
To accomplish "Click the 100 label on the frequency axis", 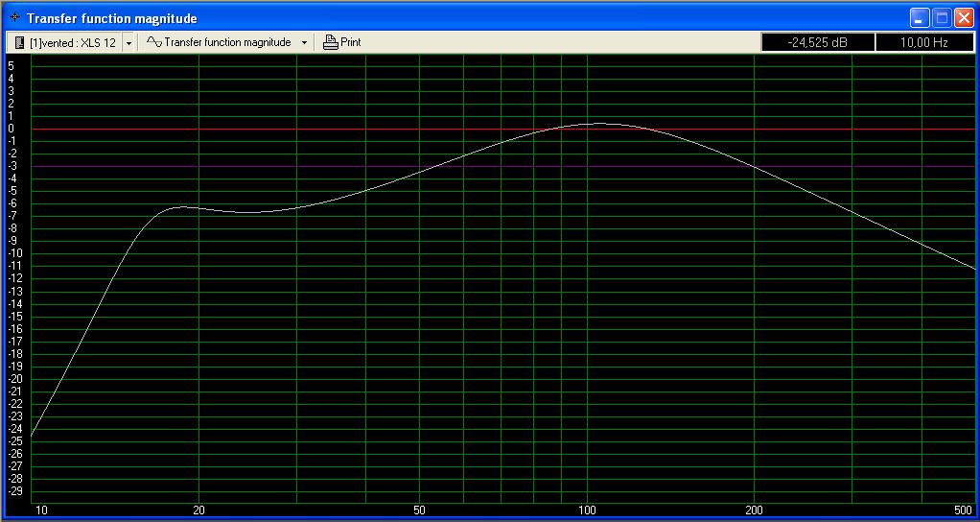I will [587, 509].
